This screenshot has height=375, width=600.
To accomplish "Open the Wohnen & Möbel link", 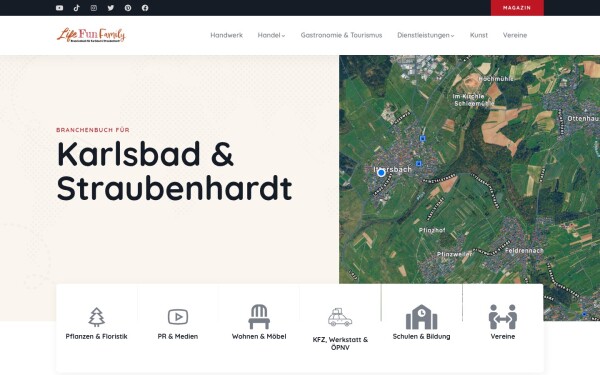I will 259,336.
